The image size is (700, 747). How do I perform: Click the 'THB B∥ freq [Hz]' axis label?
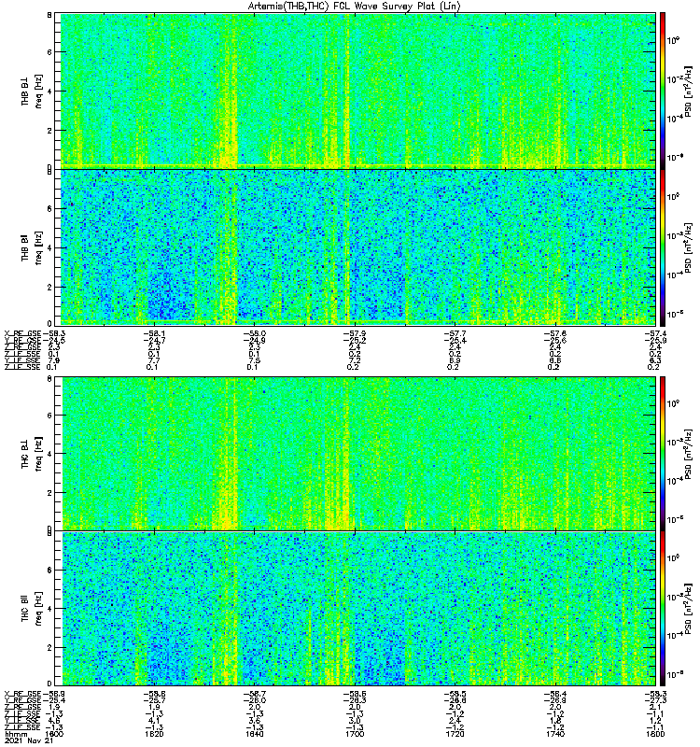click(32, 247)
